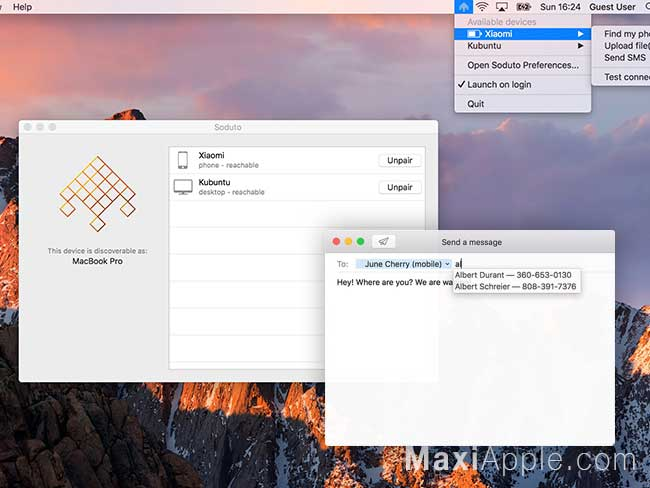
Task: Choose Quit in the Soduto menu
Action: 523,104
